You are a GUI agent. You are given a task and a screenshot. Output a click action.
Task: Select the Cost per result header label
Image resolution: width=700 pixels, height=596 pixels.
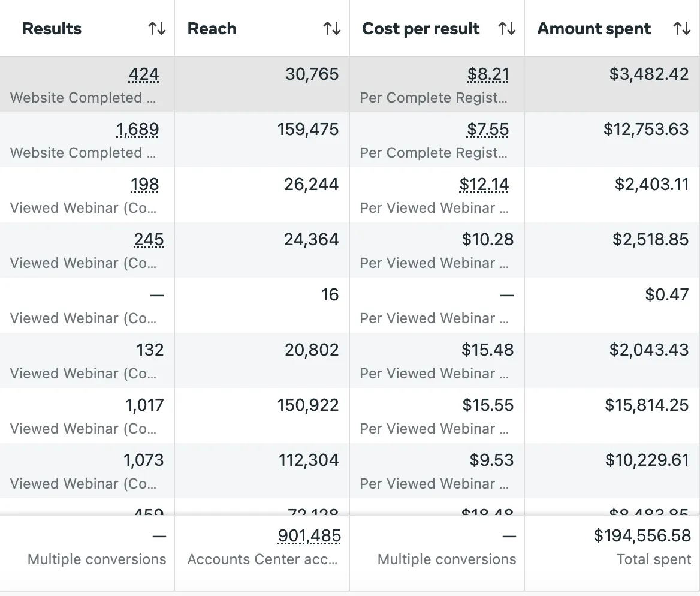(421, 29)
